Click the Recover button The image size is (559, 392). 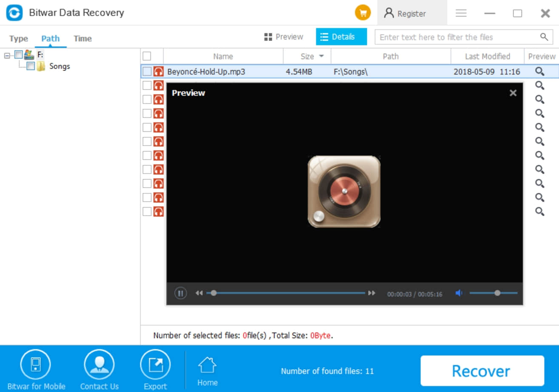pyautogui.click(x=482, y=371)
